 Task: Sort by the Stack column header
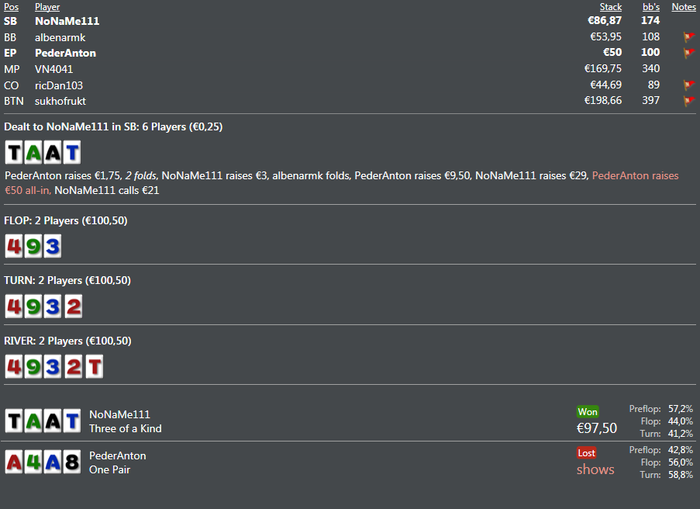click(610, 7)
